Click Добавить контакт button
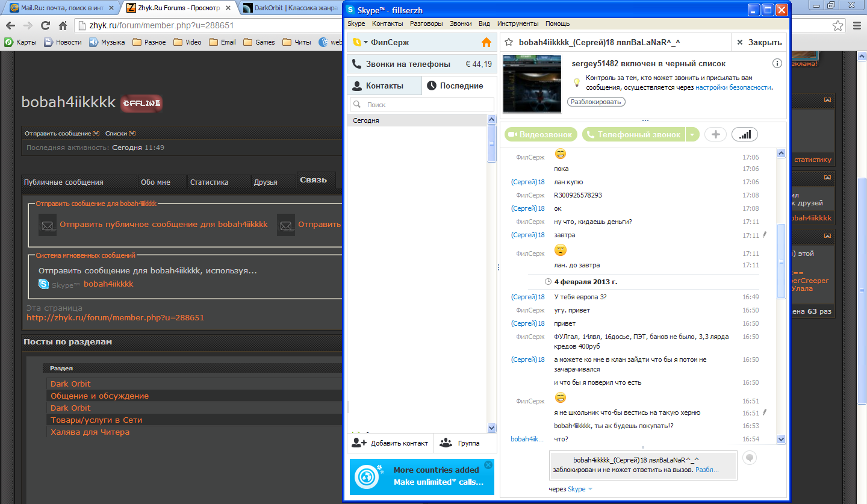Viewport: 867px width, 504px height. (x=390, y=443)
